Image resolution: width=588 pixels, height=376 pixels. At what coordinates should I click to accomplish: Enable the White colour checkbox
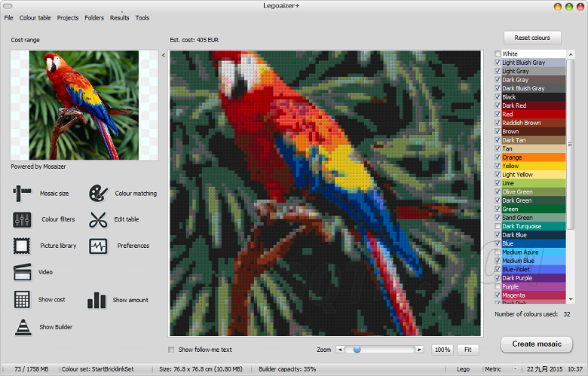[498, 53]
